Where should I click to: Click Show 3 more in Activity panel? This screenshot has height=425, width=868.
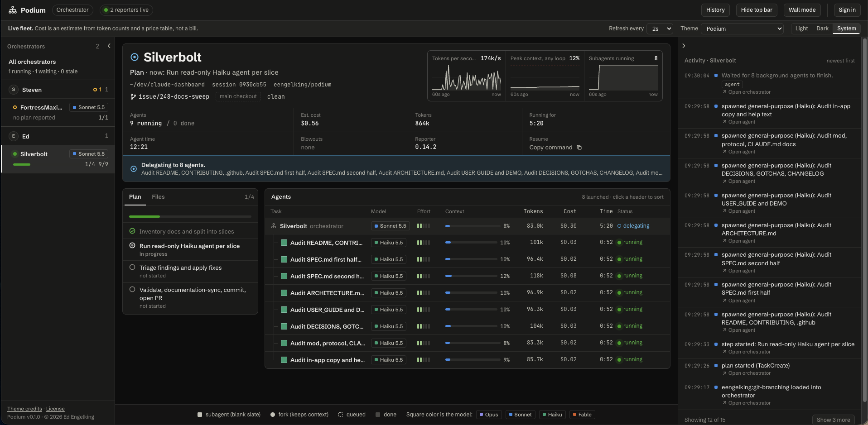click(833, 420)
